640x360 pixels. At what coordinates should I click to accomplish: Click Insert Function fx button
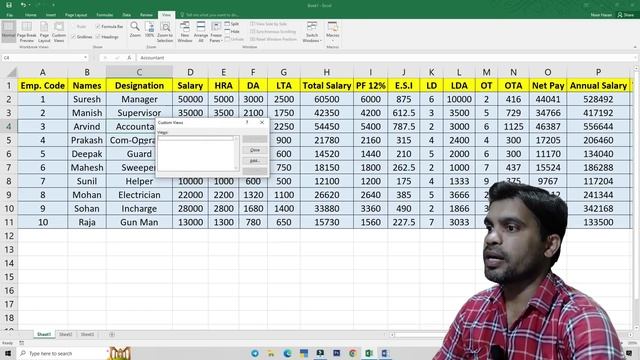[x=129, y=58]
